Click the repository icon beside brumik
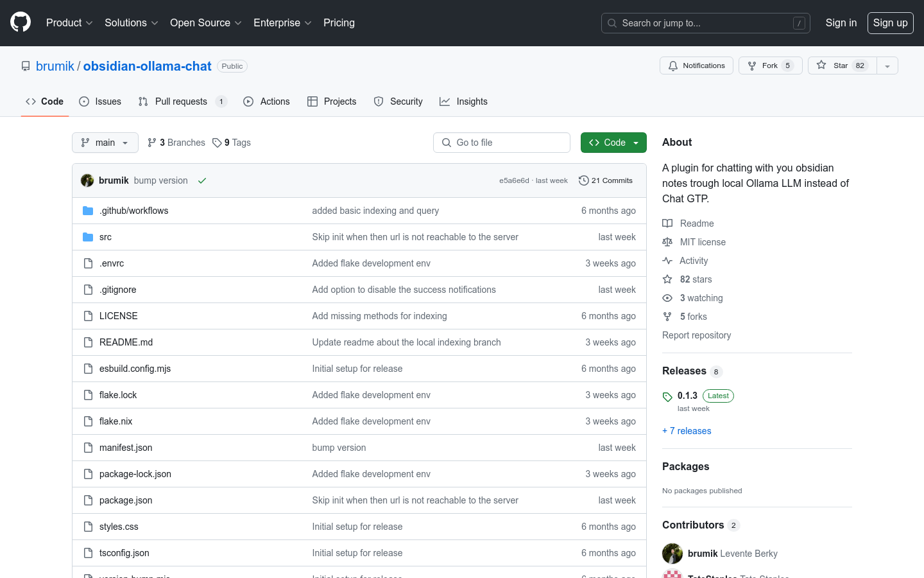 26,66
